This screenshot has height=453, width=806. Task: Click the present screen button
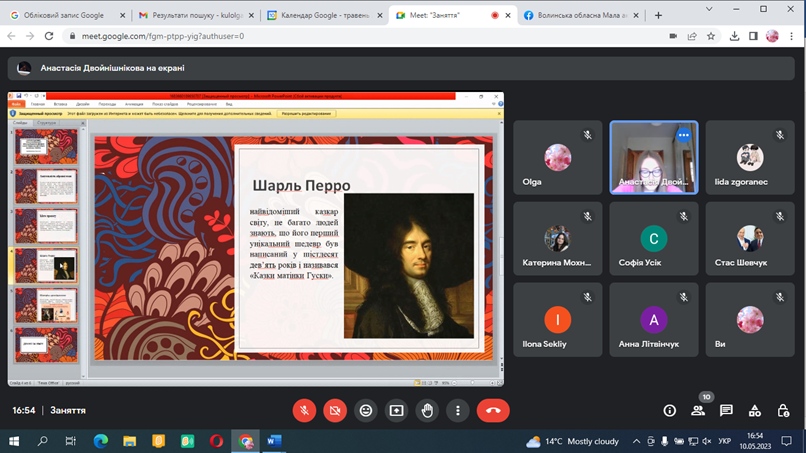(396, 411)
